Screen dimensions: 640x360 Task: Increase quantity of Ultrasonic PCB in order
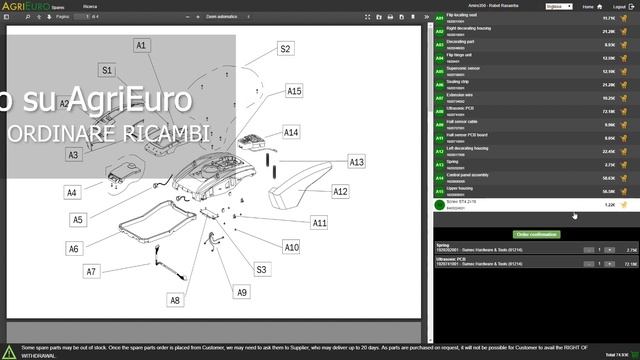(609, 264)
